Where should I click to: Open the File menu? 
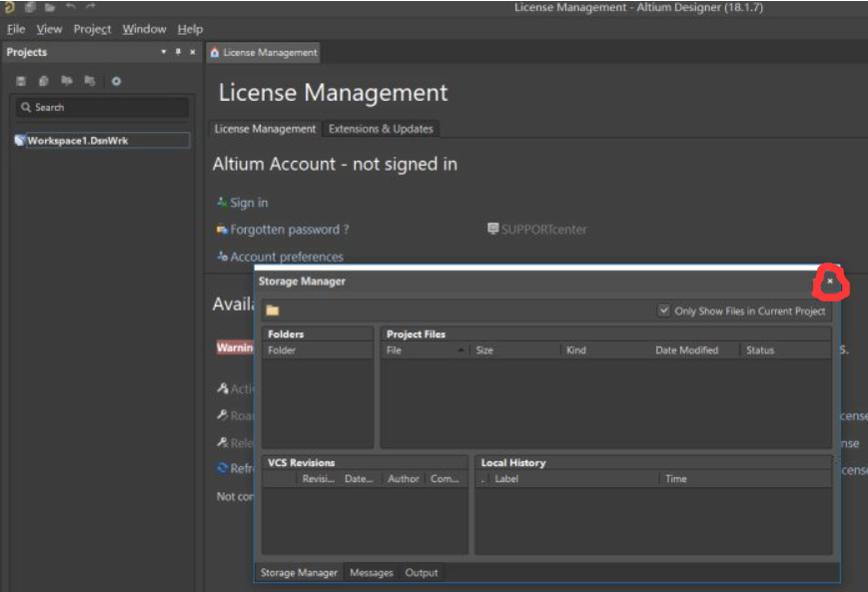click(x=16, y=29)
